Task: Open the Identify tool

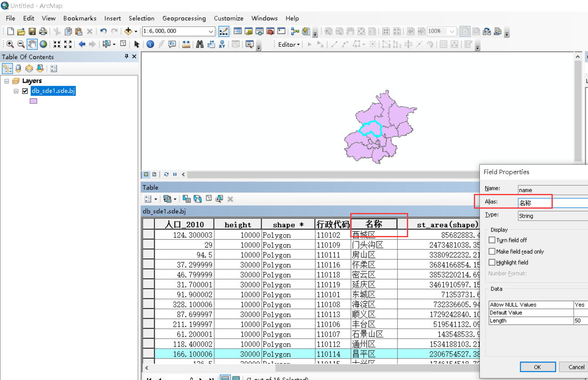Action: (x=150, y=44)
